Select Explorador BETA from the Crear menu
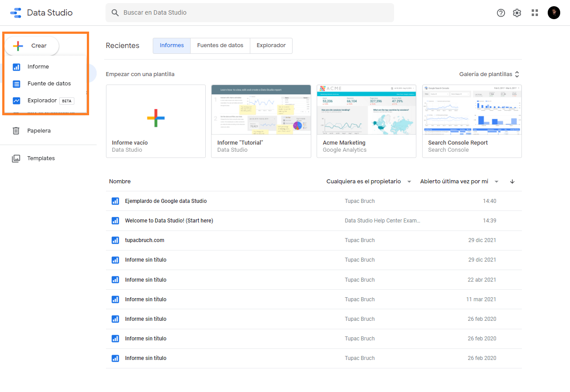 click(x=45, y=101)
